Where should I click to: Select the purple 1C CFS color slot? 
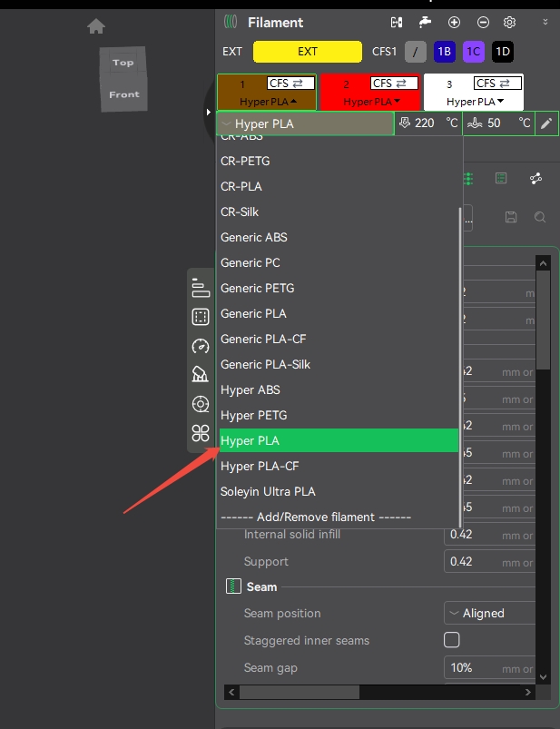point(473,52)
